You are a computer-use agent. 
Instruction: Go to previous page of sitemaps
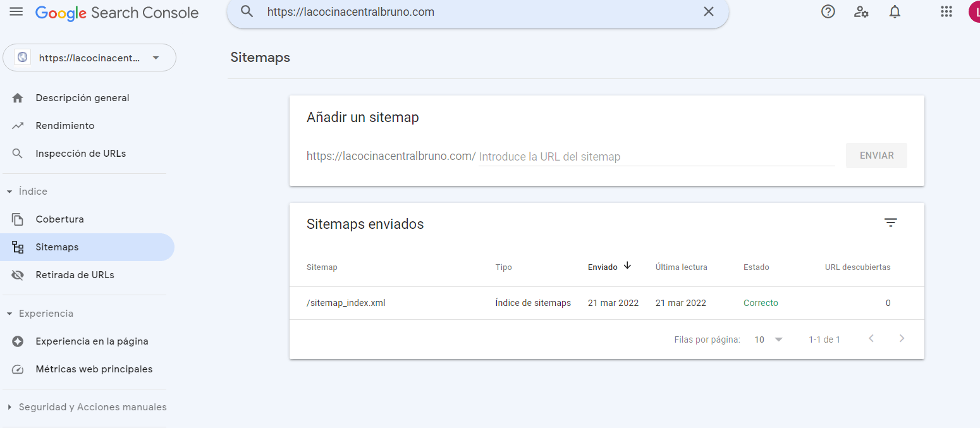pos(871,339)
